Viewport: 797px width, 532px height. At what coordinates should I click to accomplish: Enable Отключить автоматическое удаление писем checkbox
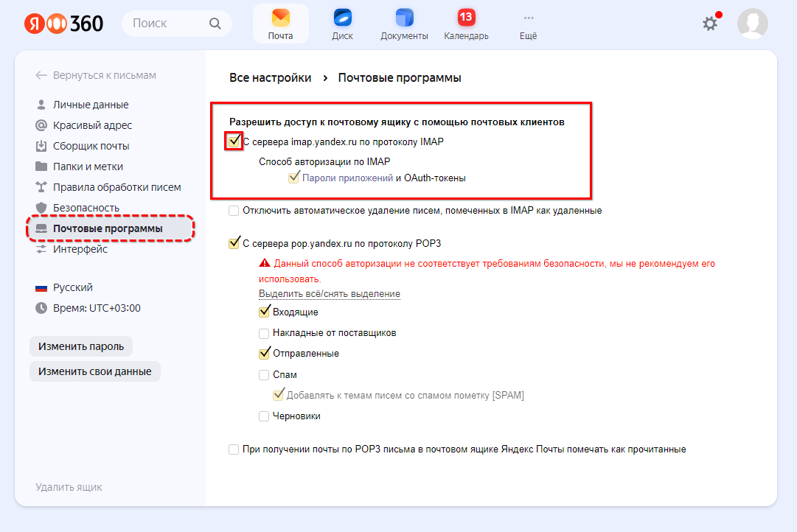(234, 210)
